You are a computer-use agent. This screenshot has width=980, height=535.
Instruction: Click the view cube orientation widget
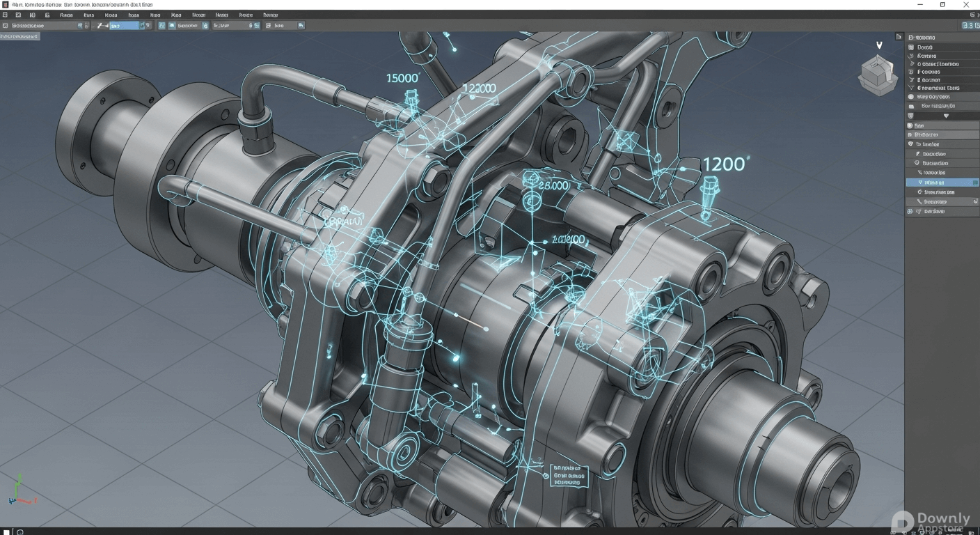pyautogui.click(x=878, y=74)
